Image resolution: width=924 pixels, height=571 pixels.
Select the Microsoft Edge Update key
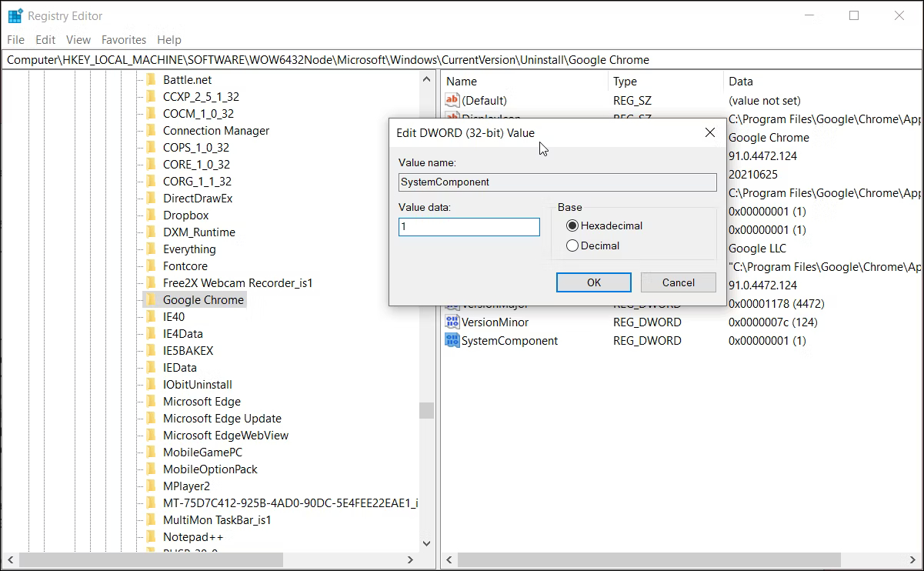click(x=222, y=418)
